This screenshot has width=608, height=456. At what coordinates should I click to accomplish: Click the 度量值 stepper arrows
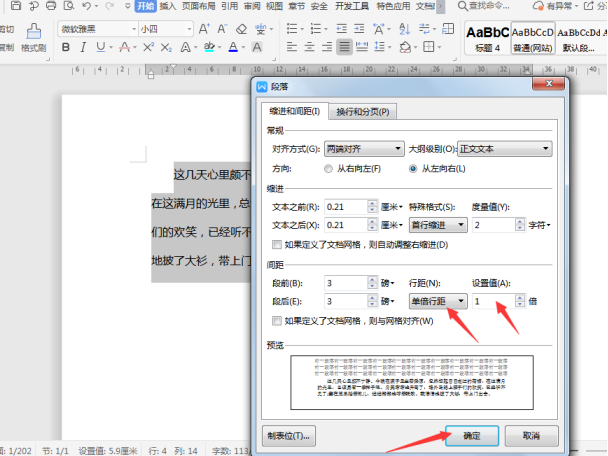click(520, 225)
